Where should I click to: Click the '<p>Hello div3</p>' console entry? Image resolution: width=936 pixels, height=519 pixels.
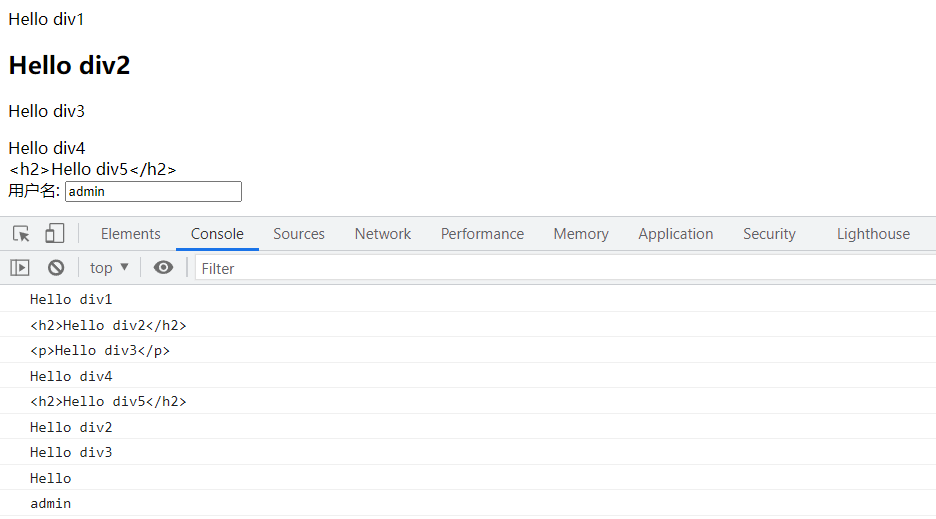pos(100,350)
